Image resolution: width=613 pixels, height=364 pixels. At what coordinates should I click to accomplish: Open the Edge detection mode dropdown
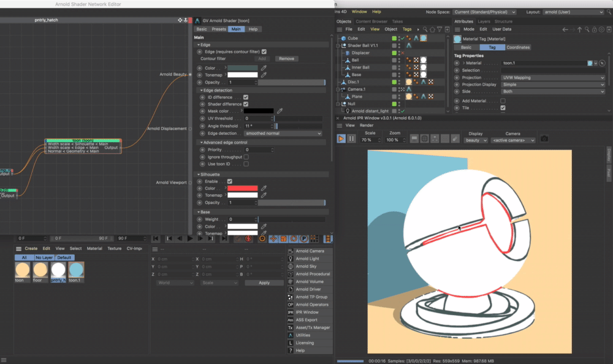click(x=283, y=134)
